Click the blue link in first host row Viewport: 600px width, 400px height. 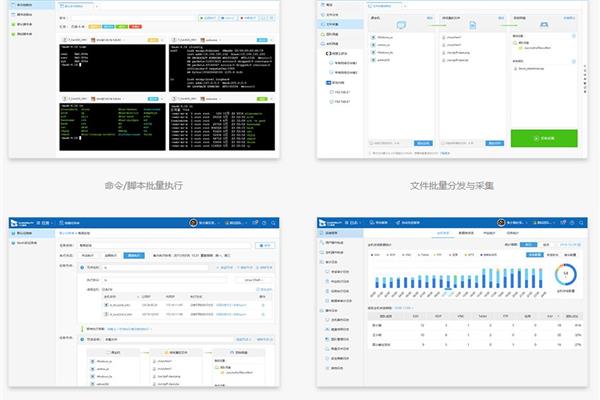pos(231,305)
